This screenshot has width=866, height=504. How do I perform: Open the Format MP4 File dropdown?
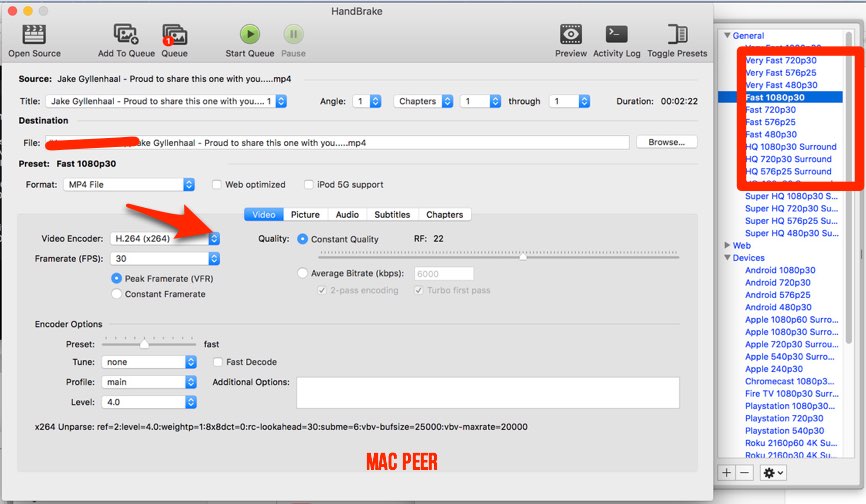(x=189, y=185)
